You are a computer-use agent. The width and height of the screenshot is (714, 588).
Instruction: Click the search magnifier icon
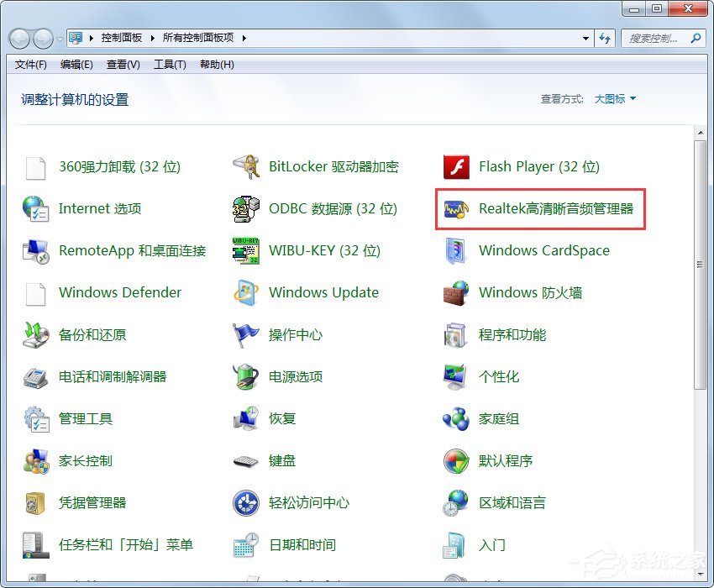tap(696, 39)
